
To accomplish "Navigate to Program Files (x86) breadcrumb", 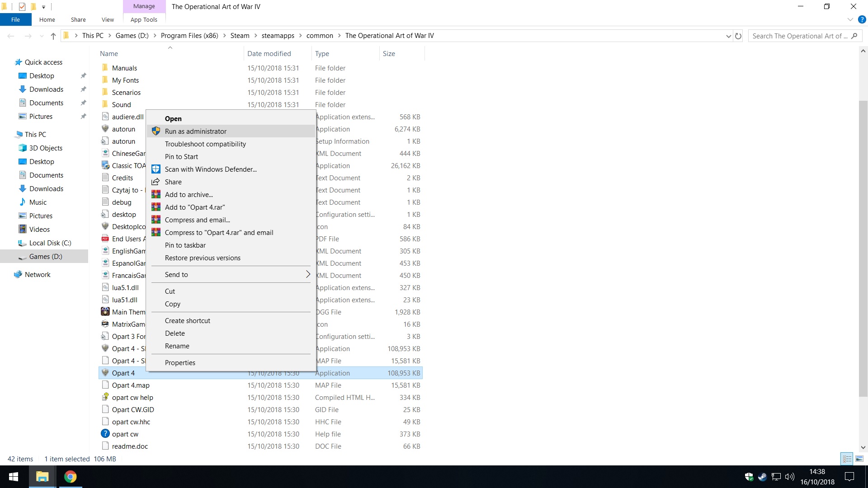I will pos(189,36).
